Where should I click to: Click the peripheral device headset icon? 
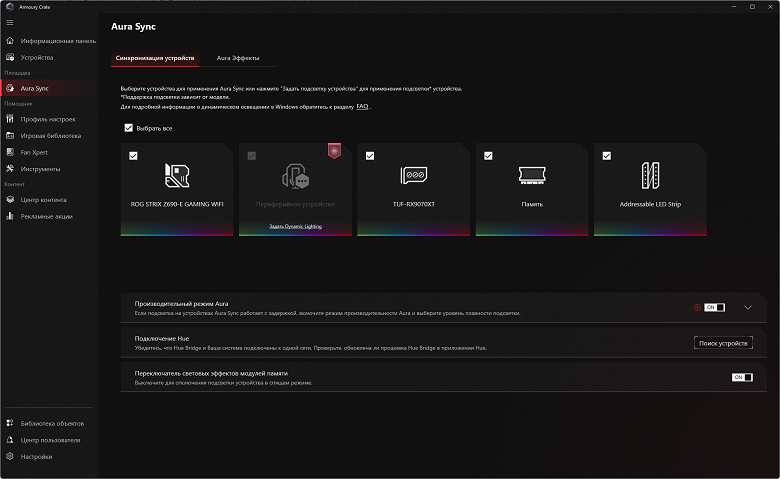[x=295, y=176]
